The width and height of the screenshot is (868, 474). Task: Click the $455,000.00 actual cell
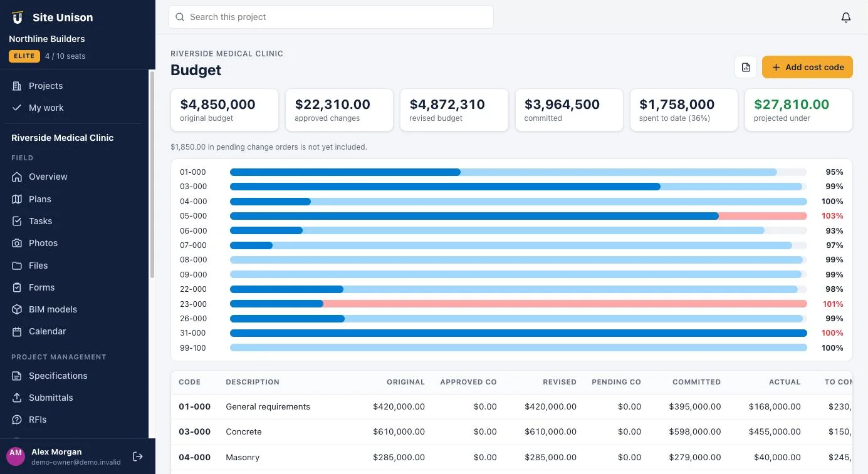coord(775,431)
